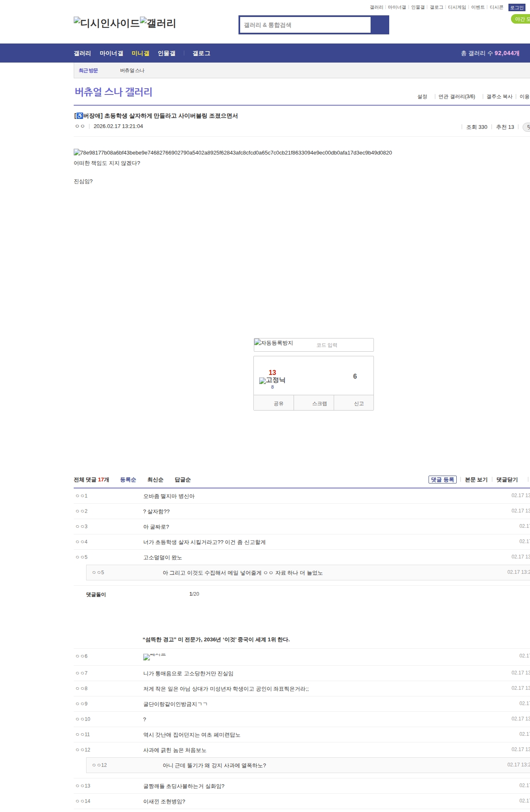Open 인물갤 in the top utility links
This screenshot has height=812, width=530.
point(418,7)
